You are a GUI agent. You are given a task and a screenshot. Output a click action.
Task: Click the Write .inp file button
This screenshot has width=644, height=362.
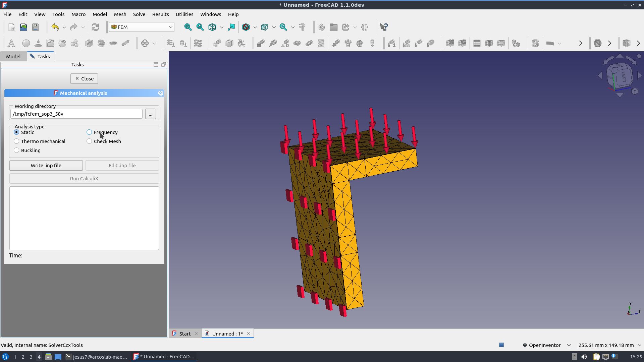tap(46, 166)
